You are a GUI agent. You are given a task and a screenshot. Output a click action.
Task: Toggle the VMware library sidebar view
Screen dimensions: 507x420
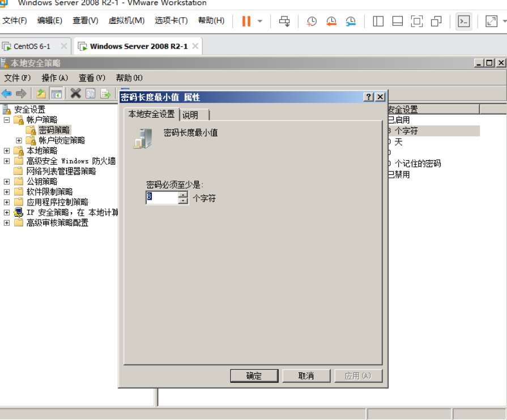click(378, 22)
